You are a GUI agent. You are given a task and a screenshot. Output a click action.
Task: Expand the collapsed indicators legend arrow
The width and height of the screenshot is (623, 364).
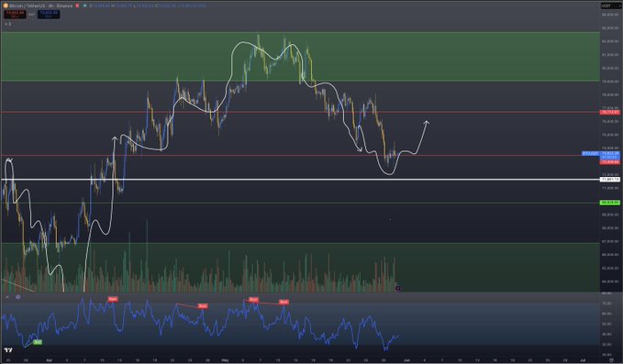pos(6,24)
